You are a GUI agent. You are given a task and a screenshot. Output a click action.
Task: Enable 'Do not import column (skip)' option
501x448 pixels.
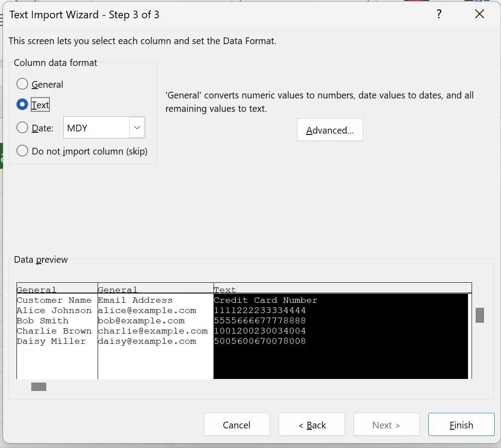point(22,151)
